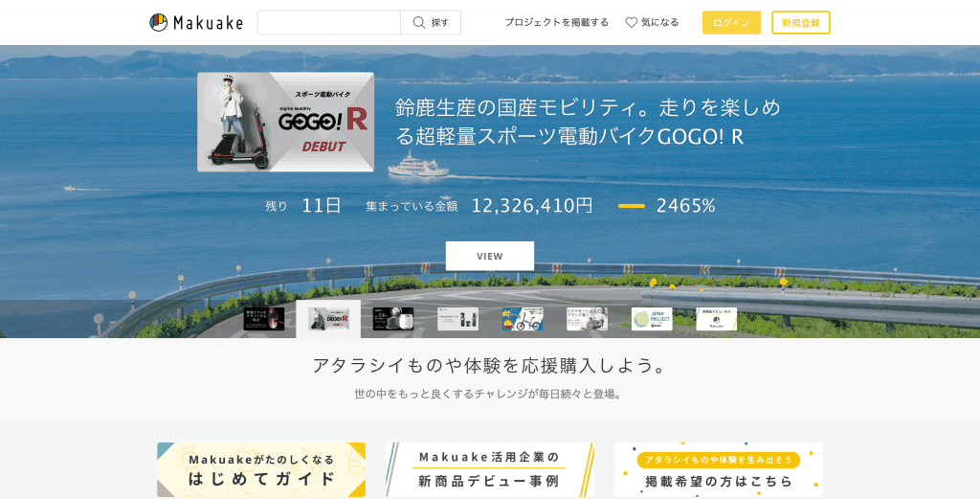Select the handheld camera project thumbnail
Image resolution: width=980 pixels, height=499 pixels.
point(458,319)
